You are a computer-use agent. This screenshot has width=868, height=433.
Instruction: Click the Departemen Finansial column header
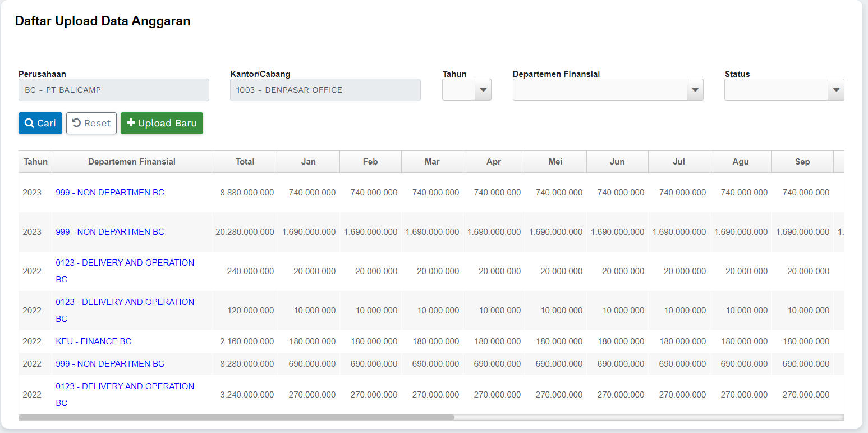[x=132, y=162]
